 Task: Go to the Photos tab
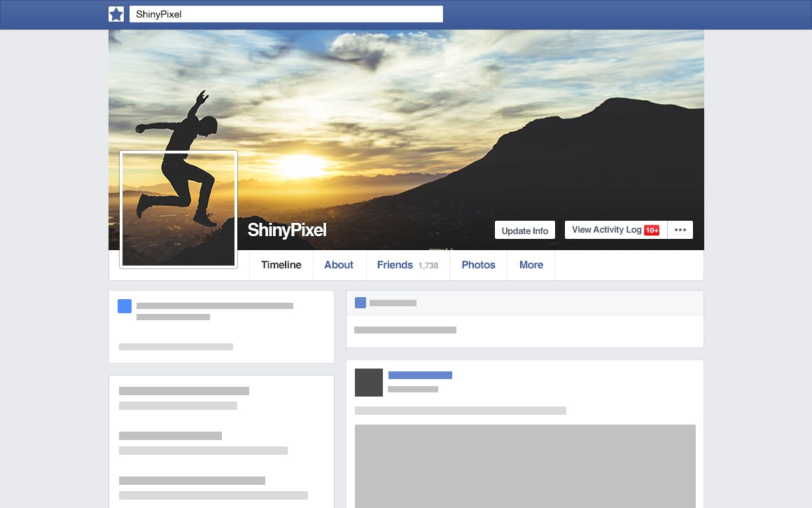tap(479, 265)
